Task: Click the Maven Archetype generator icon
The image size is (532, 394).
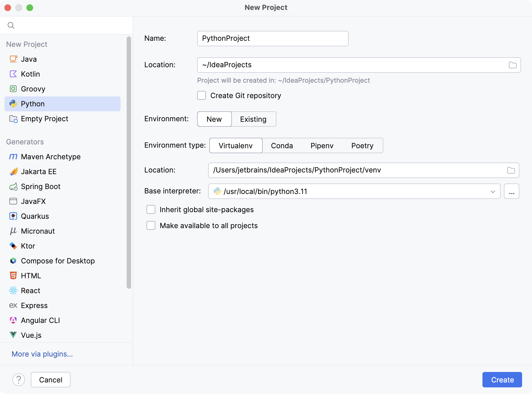Action: (x=13, y=156)
